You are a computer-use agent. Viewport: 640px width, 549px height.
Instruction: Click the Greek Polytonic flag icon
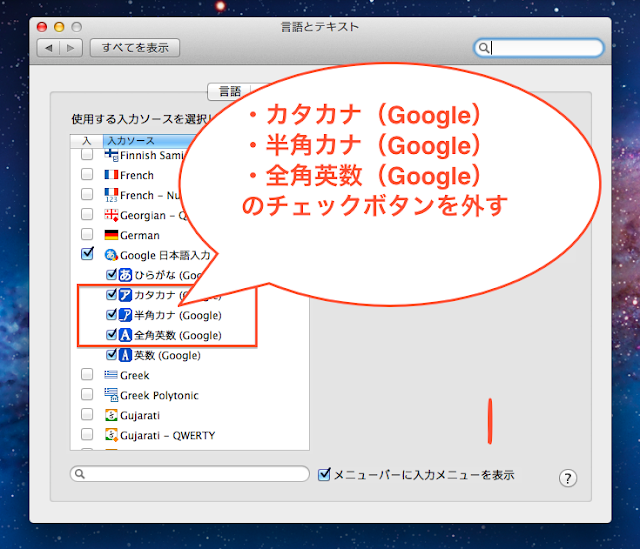point(111,395)
